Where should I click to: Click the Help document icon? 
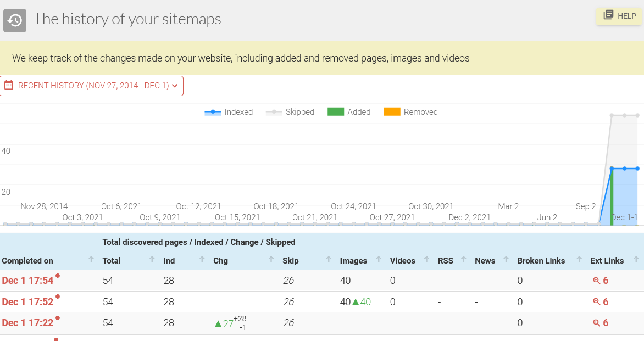609,15
